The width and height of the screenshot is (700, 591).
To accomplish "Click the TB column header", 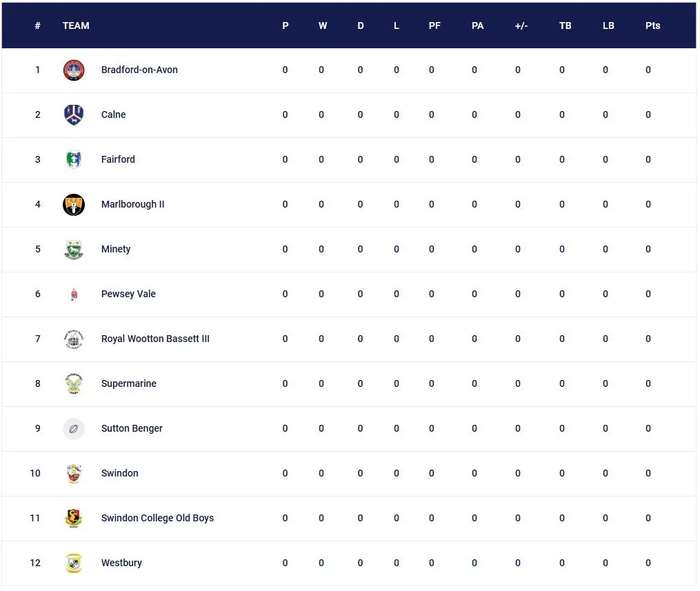I will point(566,26).
